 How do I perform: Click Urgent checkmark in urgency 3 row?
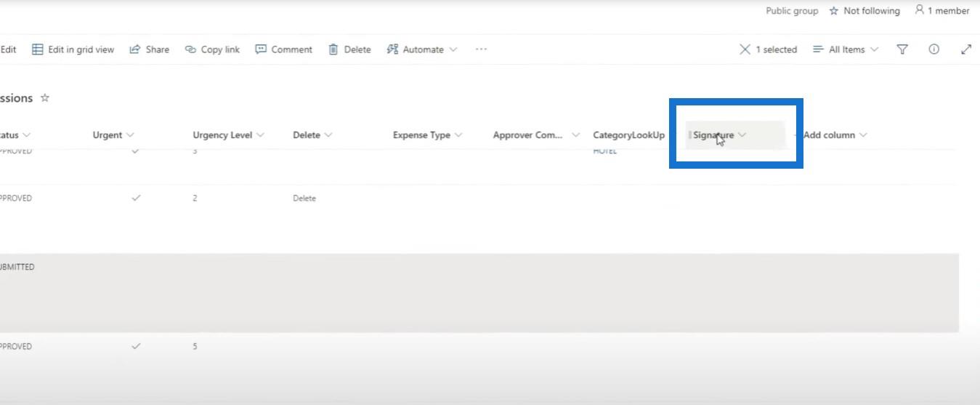click(x=136, y=151)
